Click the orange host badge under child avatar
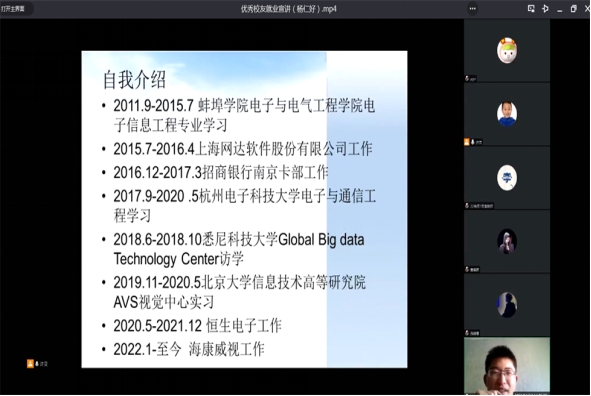Viewport: 591px width, 396px height. (467, 142)
